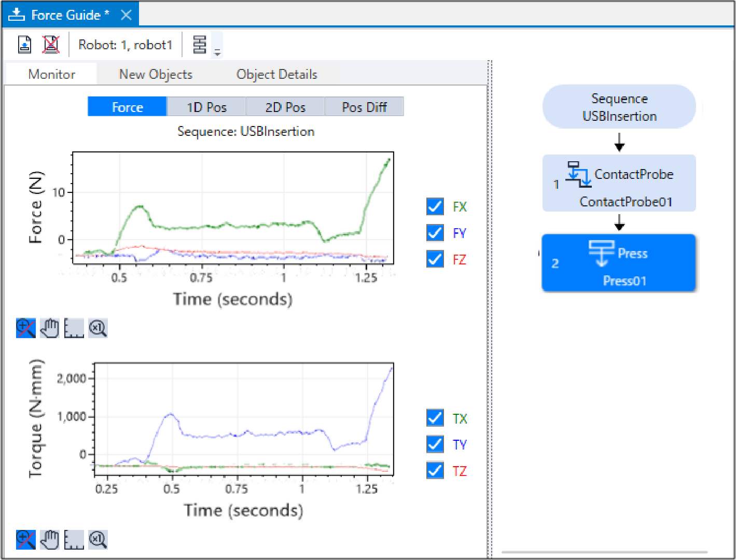736x560 pixels.
Task: Select the pan hand tool under Torque graph
Action: click(x=50, y=539)
